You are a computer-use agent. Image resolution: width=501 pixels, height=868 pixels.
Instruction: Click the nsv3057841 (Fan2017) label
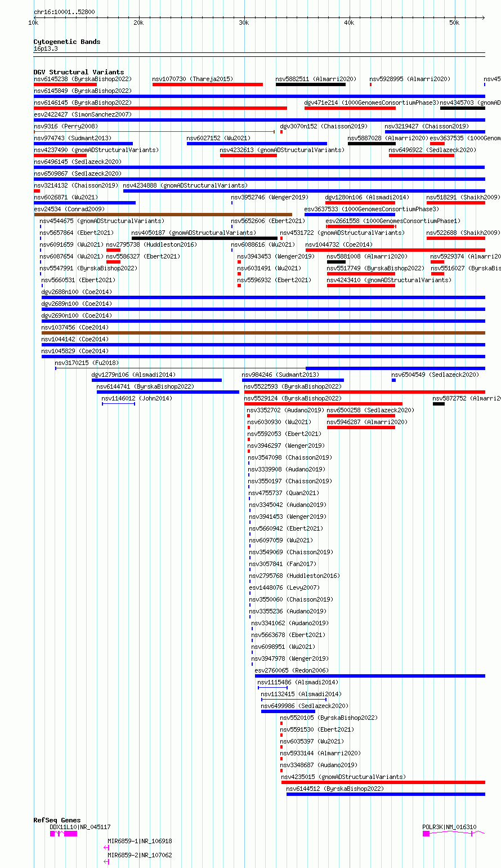pos(283,564)
